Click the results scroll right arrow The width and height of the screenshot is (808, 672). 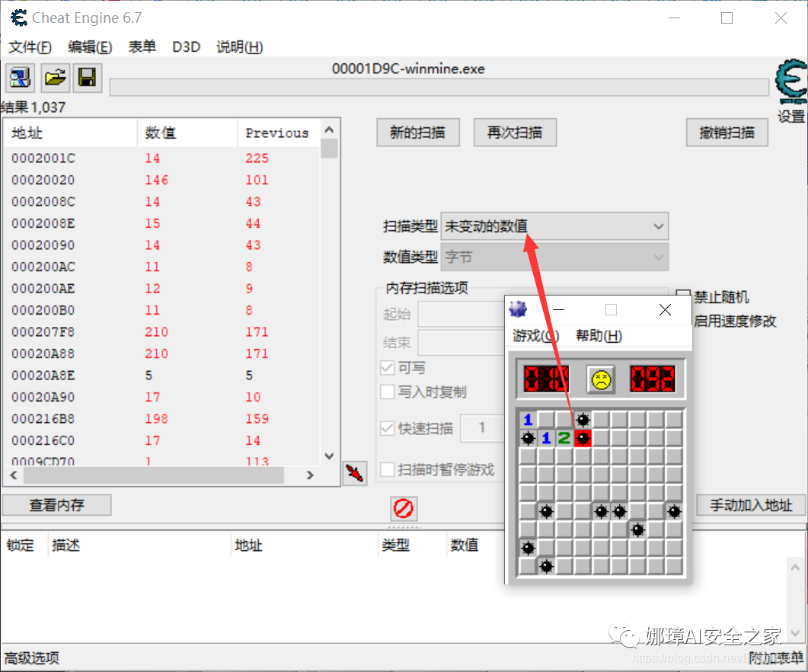(x=310, y=475)
